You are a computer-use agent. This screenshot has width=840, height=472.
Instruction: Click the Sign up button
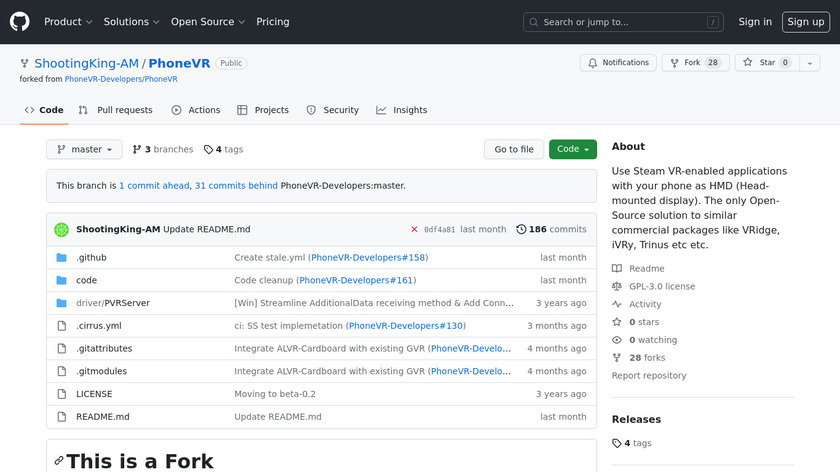pos(805,22)
